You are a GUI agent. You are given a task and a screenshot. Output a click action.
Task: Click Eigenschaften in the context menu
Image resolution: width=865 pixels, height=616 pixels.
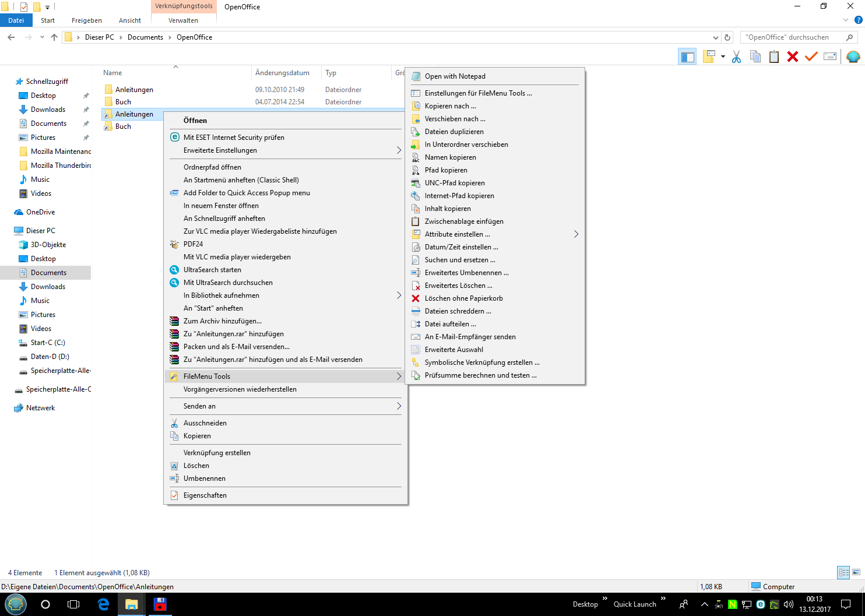[205, 495]
